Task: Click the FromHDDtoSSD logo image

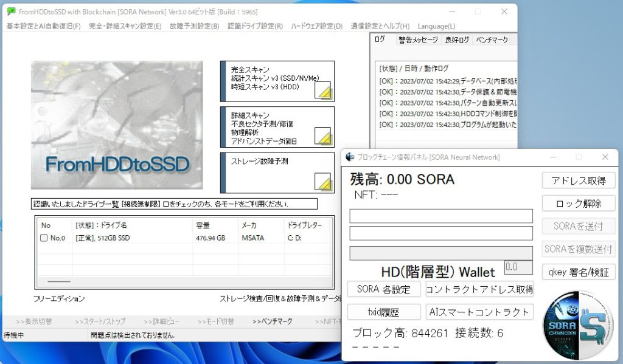Action: pyautogui.click(x=117, y=125)
